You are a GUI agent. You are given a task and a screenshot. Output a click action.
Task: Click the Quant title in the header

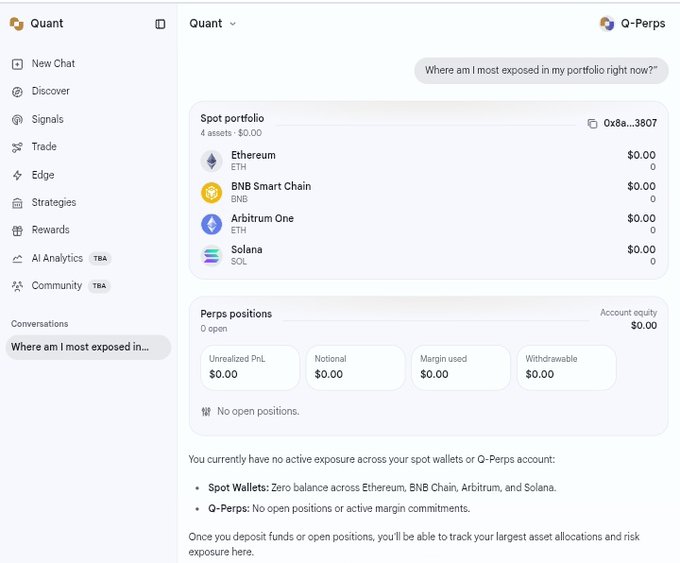pyautogui.click(x=206, y=23)
